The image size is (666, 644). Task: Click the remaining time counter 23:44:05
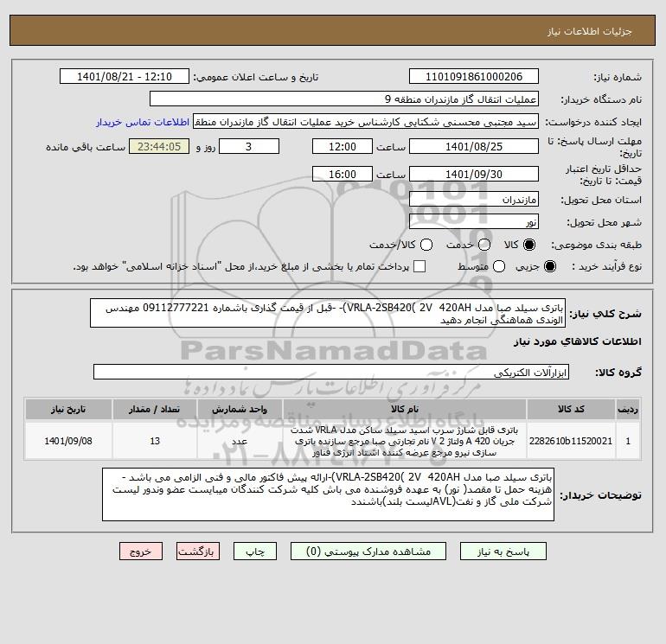click(x=159, y=146)
